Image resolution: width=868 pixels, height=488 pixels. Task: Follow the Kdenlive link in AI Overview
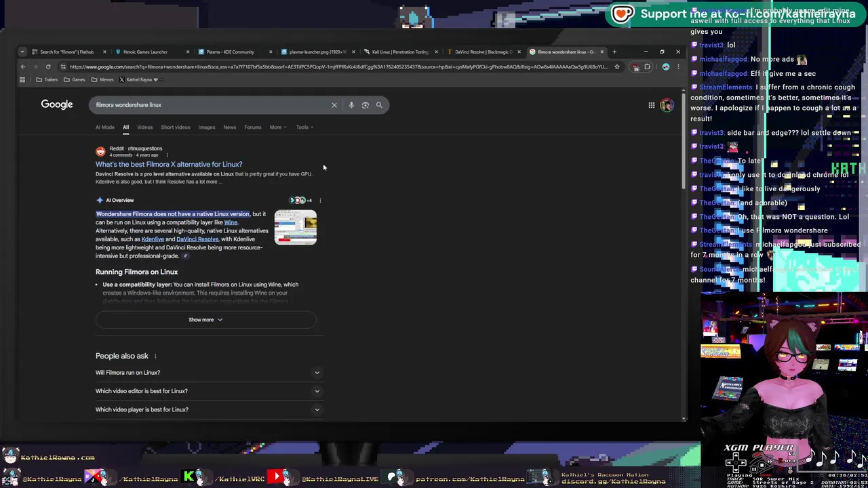[x=153, y=239]
